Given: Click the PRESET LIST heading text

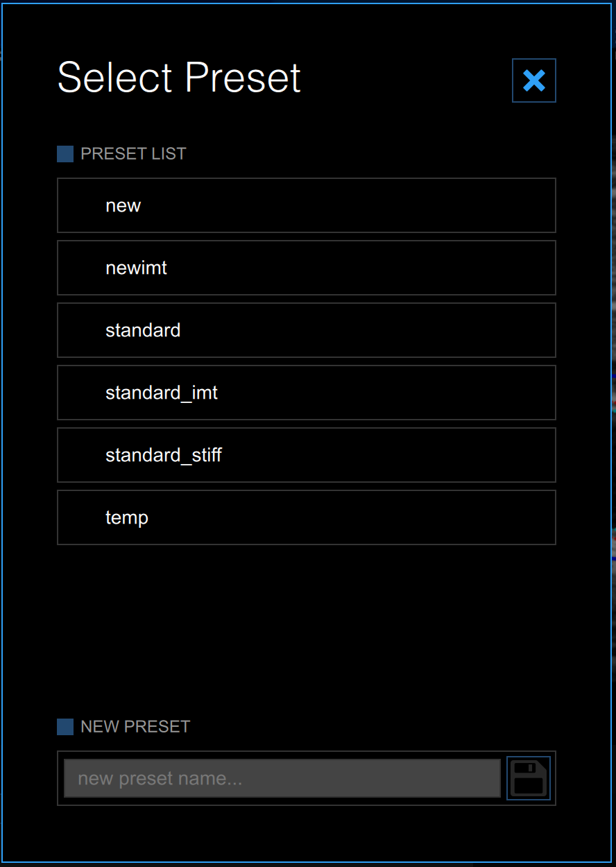Looking at the screenshot, I should click(133, 154).
